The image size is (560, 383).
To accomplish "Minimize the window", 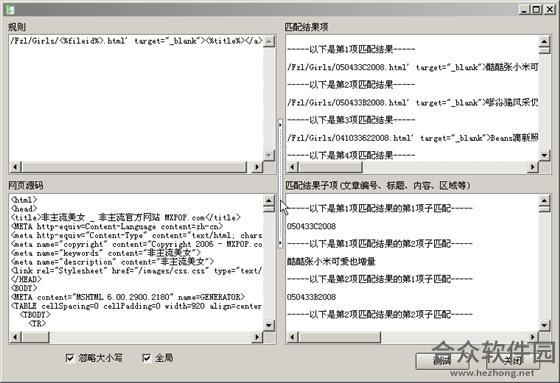I will (x=524, y=10).
